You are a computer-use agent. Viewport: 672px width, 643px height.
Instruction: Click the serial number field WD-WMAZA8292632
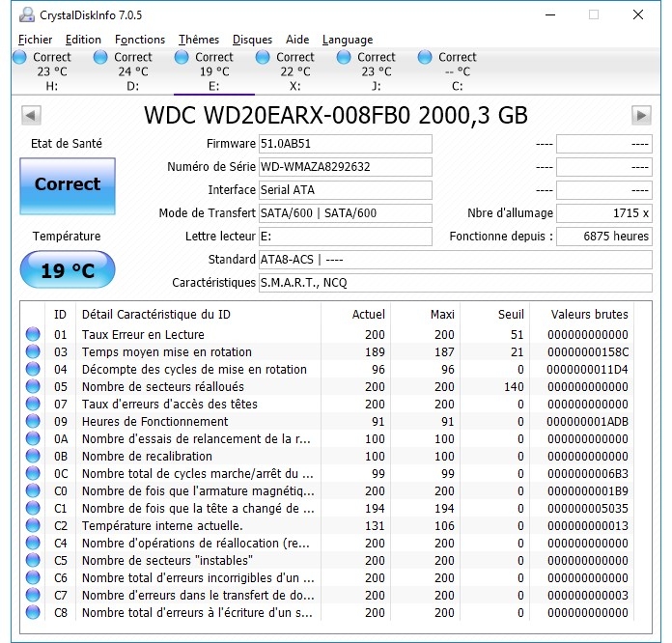pos(346,167)
